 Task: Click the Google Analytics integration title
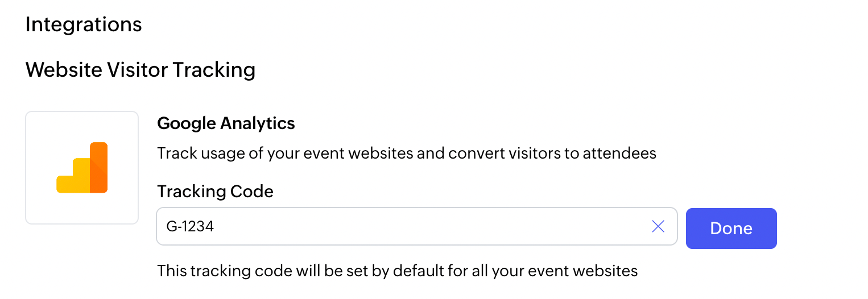click(x=226, y=123)
